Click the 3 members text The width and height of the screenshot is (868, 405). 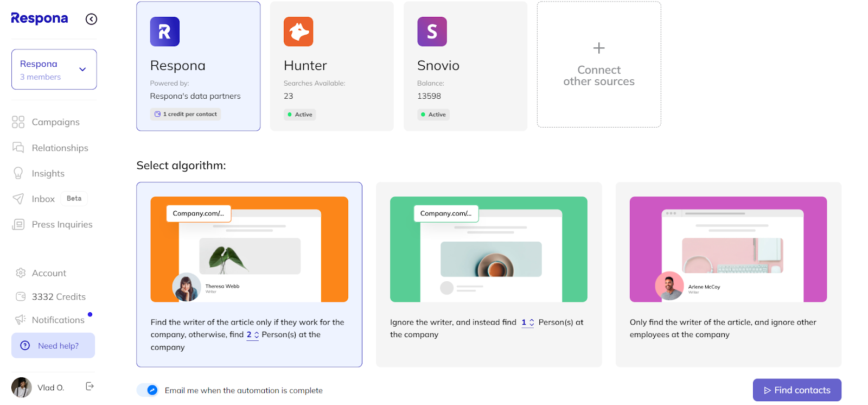click(40, 77)
